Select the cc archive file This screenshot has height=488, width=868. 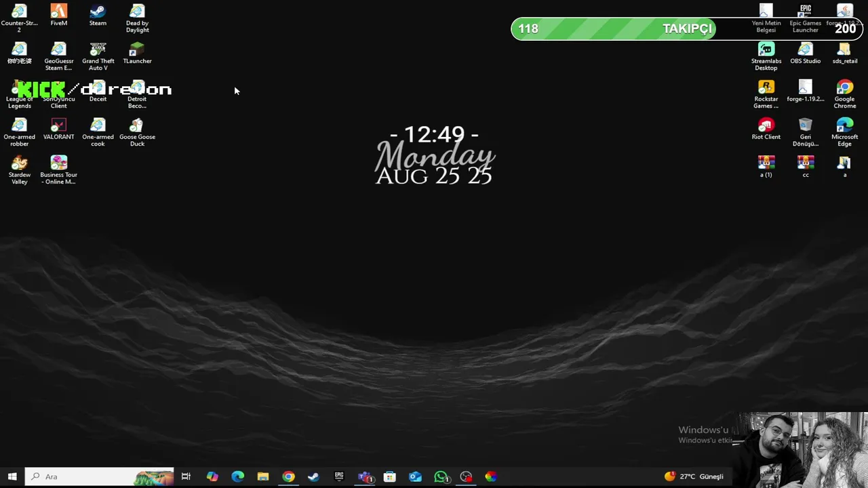(806, 167)
